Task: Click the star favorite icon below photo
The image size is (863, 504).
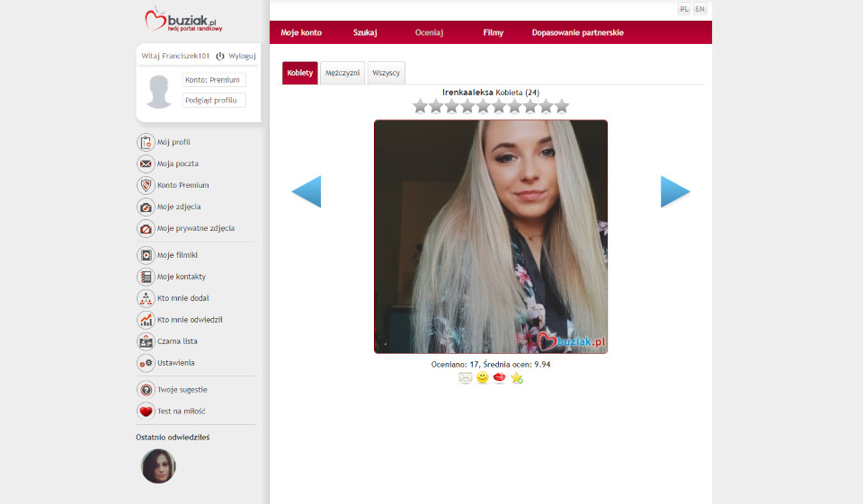Action: 517,378
